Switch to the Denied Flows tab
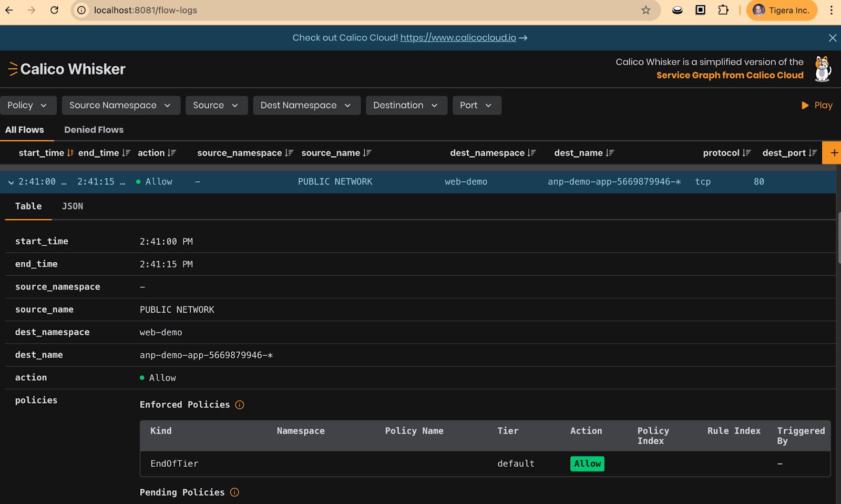The image size is (841, 504). [94, 130]
